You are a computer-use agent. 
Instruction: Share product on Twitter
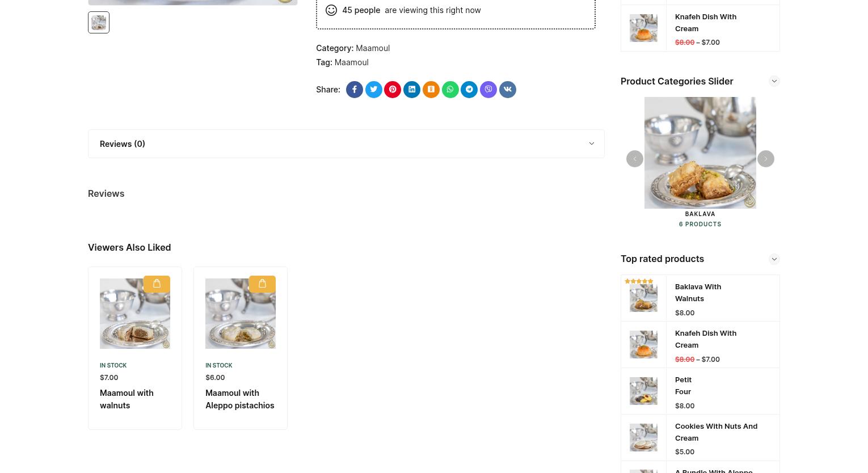(x=374, y=90)
